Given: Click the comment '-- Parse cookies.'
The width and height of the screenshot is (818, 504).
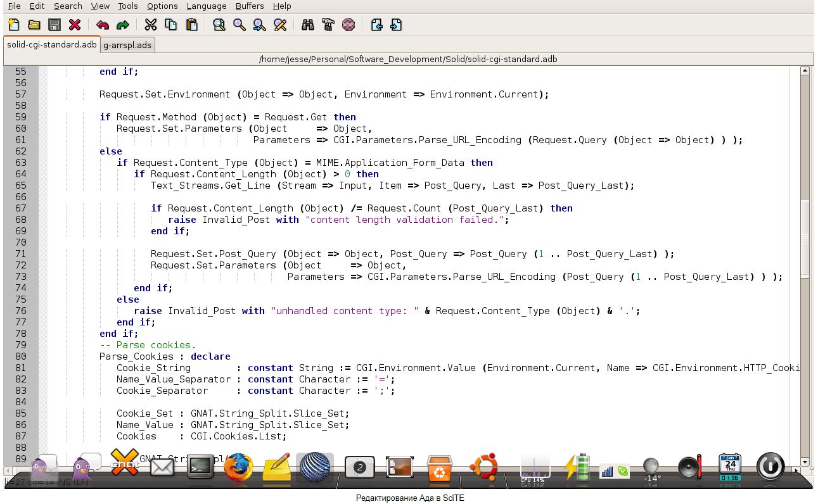Looking at the screenshot, I should pos(148,345).
